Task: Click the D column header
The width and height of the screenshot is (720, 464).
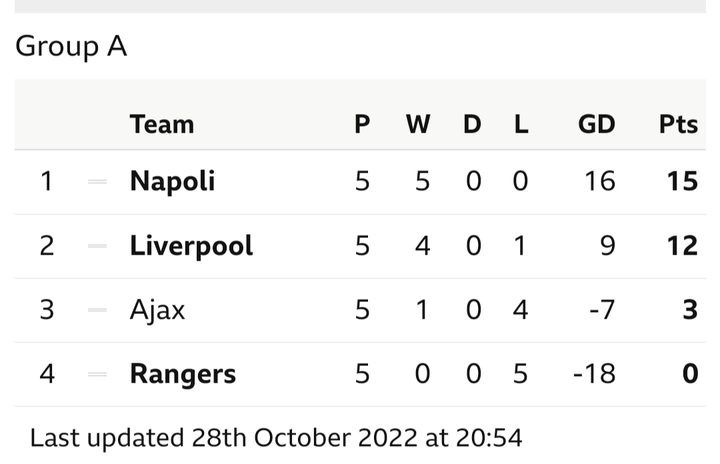Action: (x=472, y=124)
